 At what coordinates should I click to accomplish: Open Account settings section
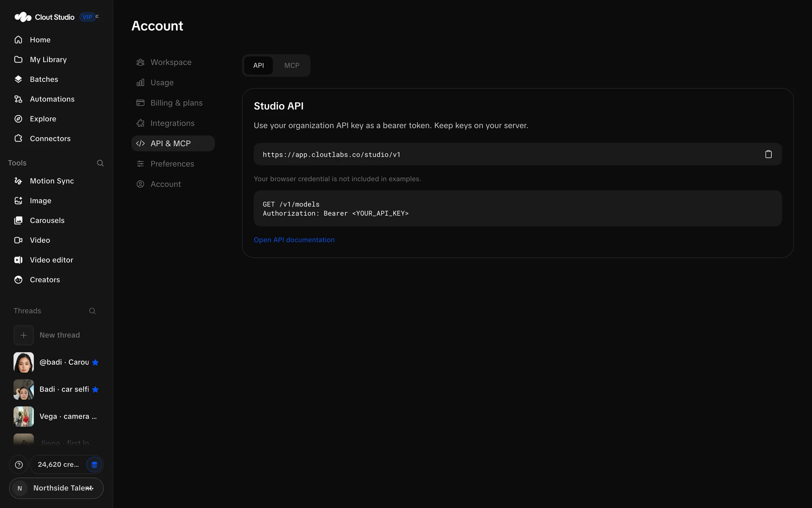click(x=173, y=184)
